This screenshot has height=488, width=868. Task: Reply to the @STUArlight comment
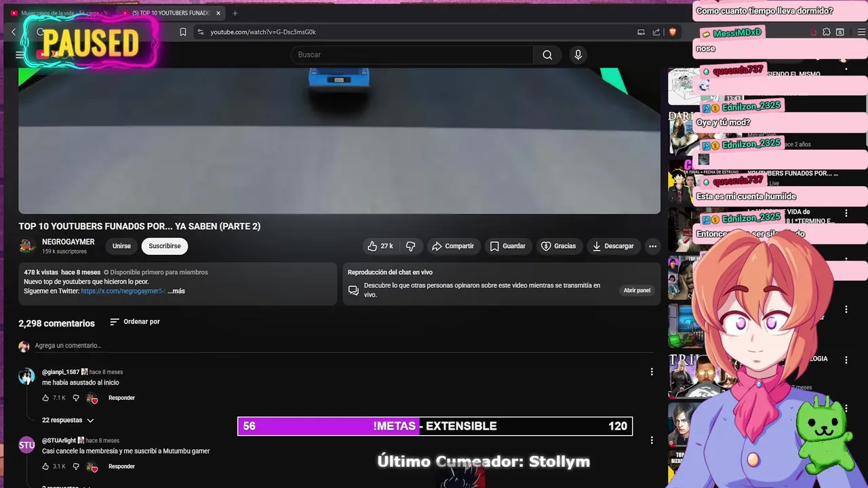tap(121, 466)
